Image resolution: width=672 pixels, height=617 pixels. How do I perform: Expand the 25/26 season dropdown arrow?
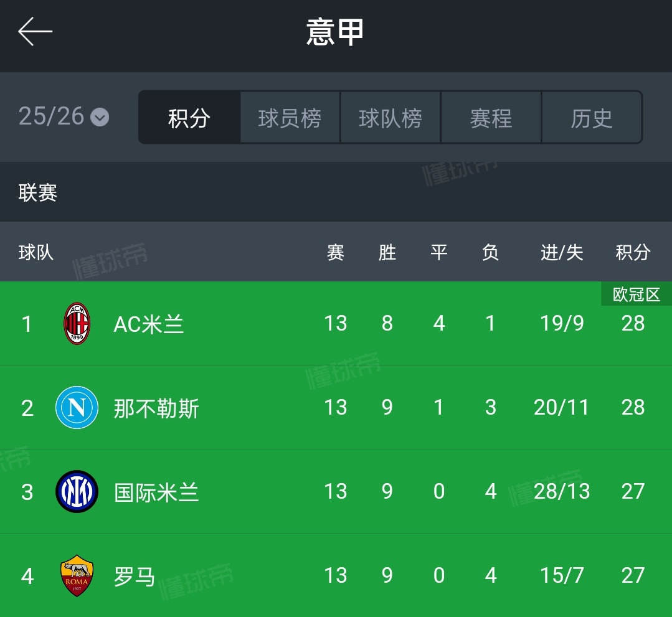[100, 117]
